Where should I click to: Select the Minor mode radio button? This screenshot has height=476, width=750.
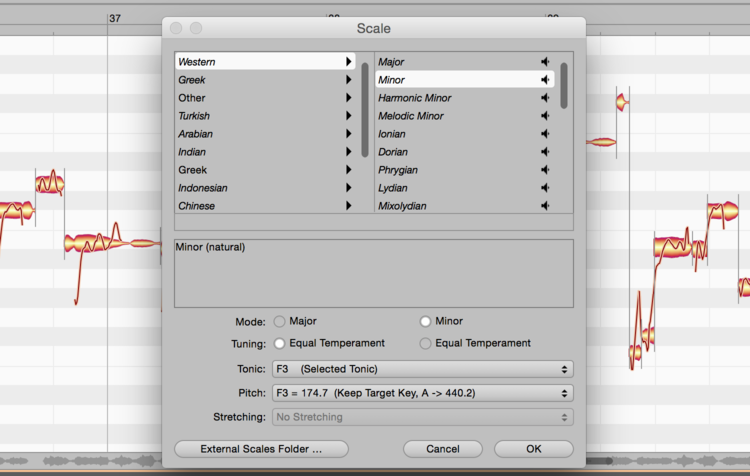click(426, 321)
